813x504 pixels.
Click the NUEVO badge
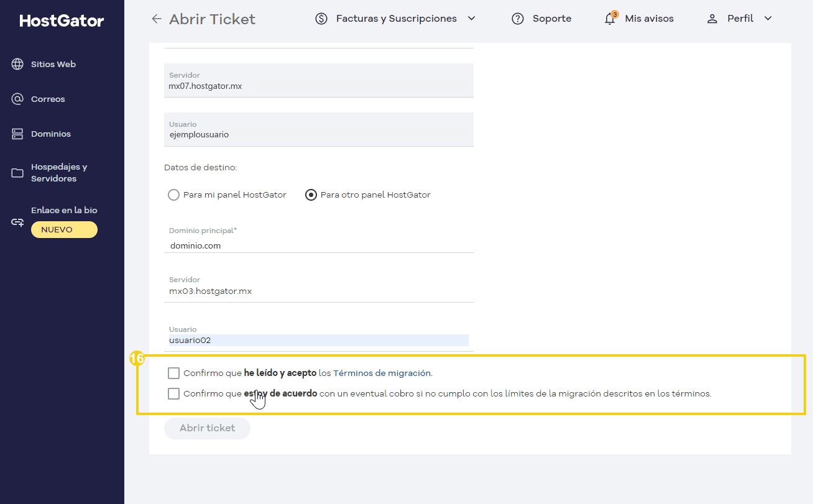pyautogui.click(x=64, y=230)
